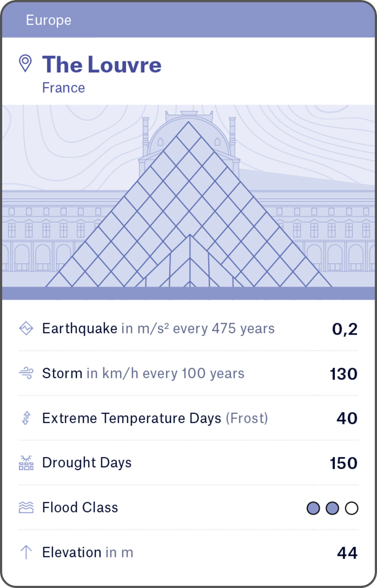This screenshot has width=377, height=588.
Task: Click the location pin icon
Action: click(x=25, y=63)
